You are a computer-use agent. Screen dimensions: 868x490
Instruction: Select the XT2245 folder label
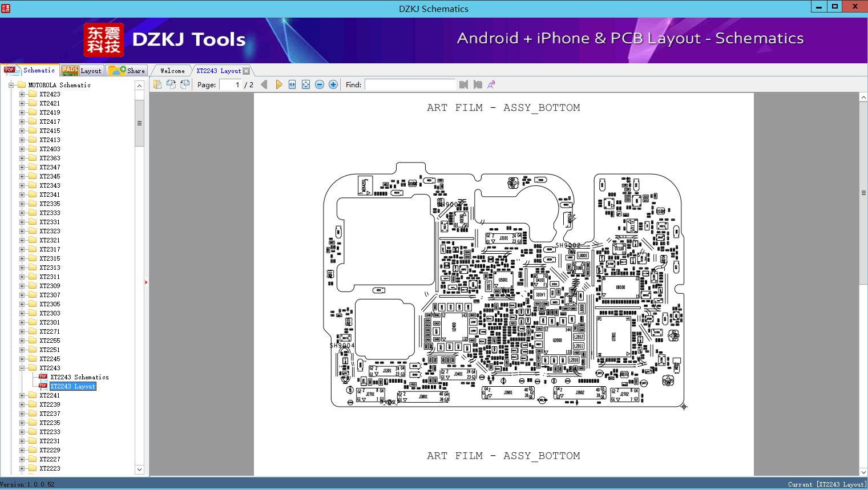pyautogui.click(x=50, y=359)
